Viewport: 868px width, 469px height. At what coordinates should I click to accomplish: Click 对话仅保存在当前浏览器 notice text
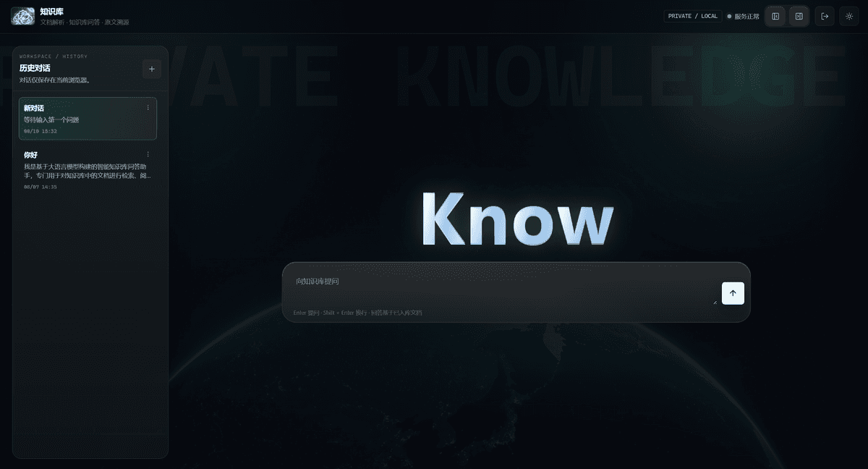point(55,80)
